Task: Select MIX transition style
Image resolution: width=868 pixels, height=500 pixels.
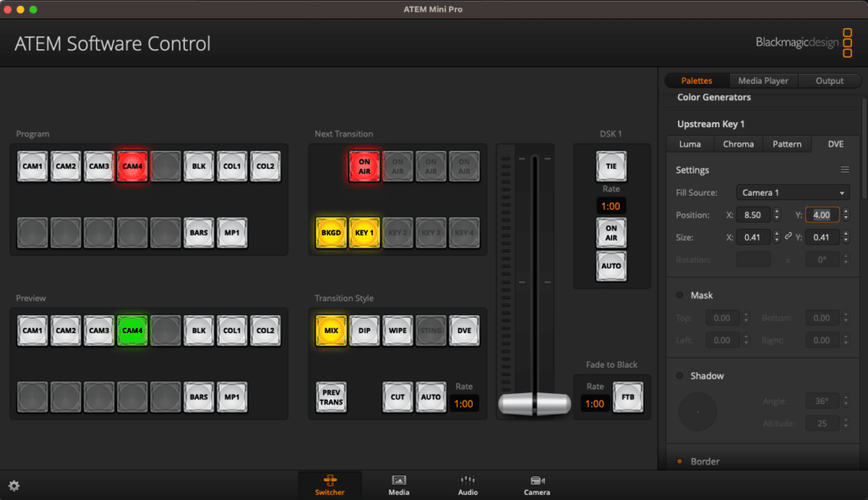Action: [331, 331]
